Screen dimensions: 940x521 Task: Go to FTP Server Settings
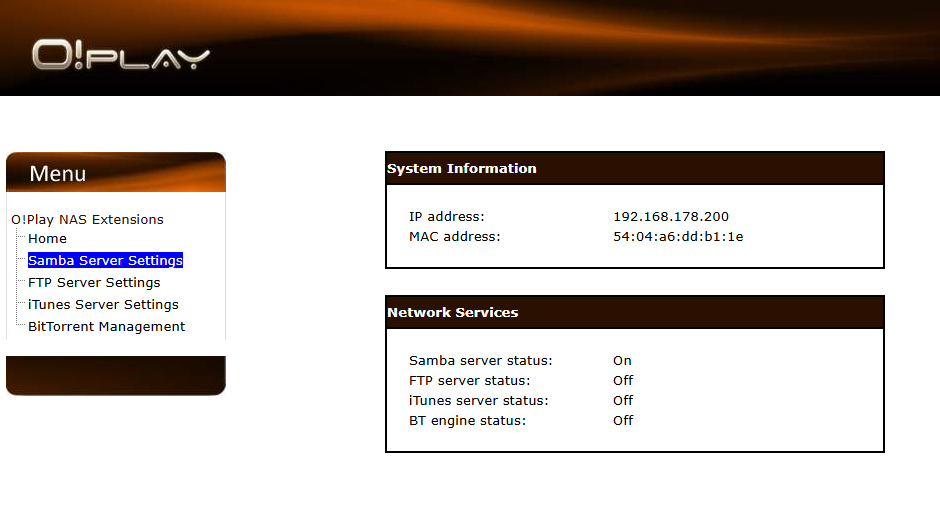pyautogui.click(x=94, y=282)
